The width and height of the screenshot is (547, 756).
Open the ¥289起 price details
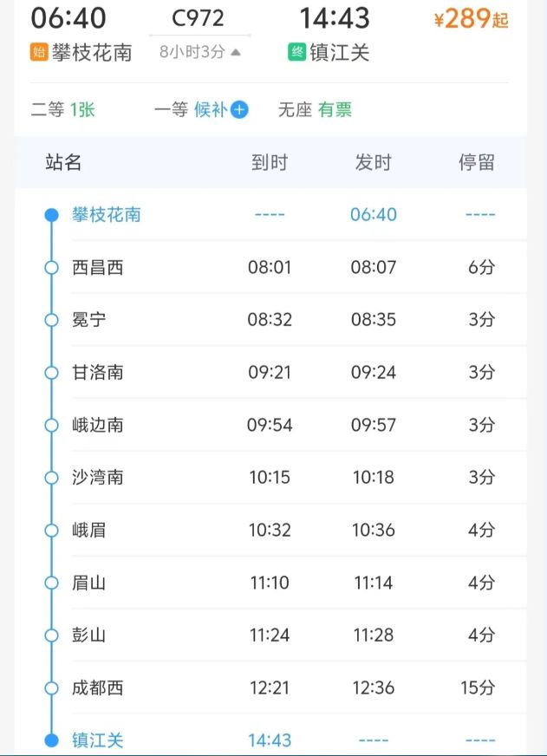click(472, 19)
